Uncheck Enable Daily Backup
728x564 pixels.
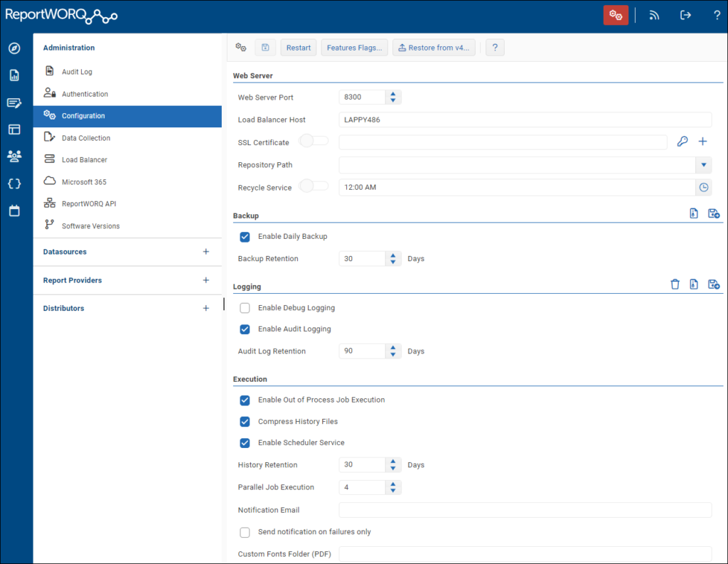pos(245,237)
